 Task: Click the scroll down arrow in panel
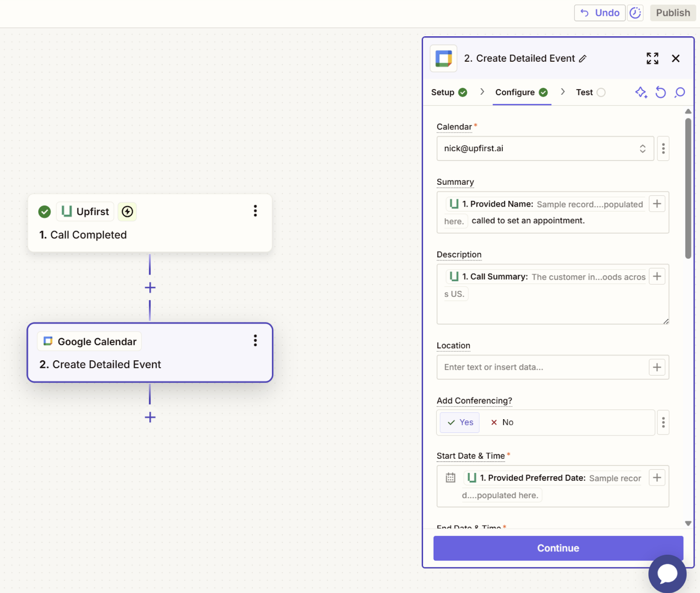point(688,523)
